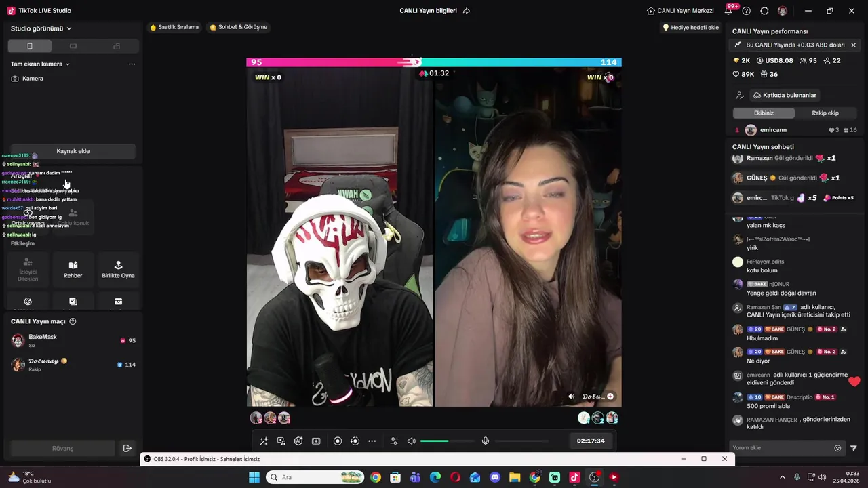This screenshot has height=488, width=868.
Task: Open the emoji picker in comment box
Action: [x=837, y=448]
